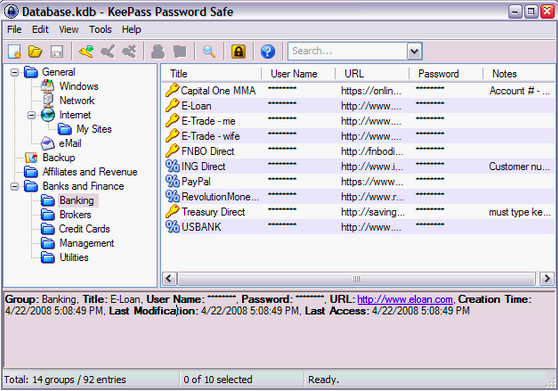
Task: Collapse the General group tree node
Action: (14, 73)
